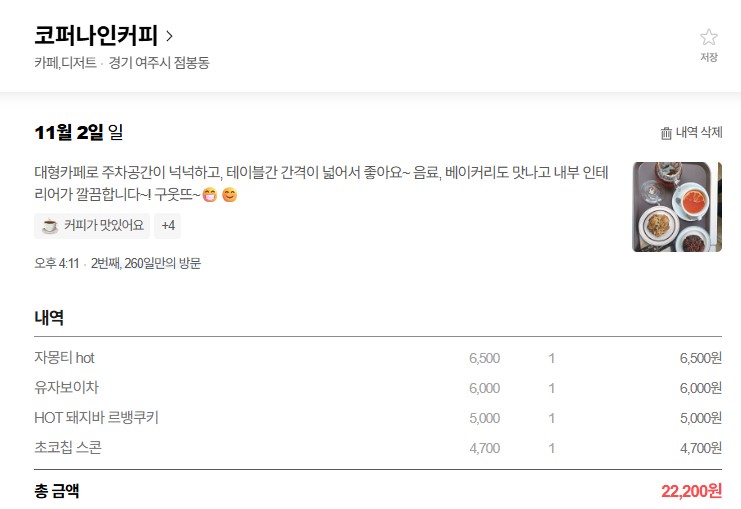This screenshot has height=509, width=741.
Task: Click the total amount 22,200원
Action: 691,491
